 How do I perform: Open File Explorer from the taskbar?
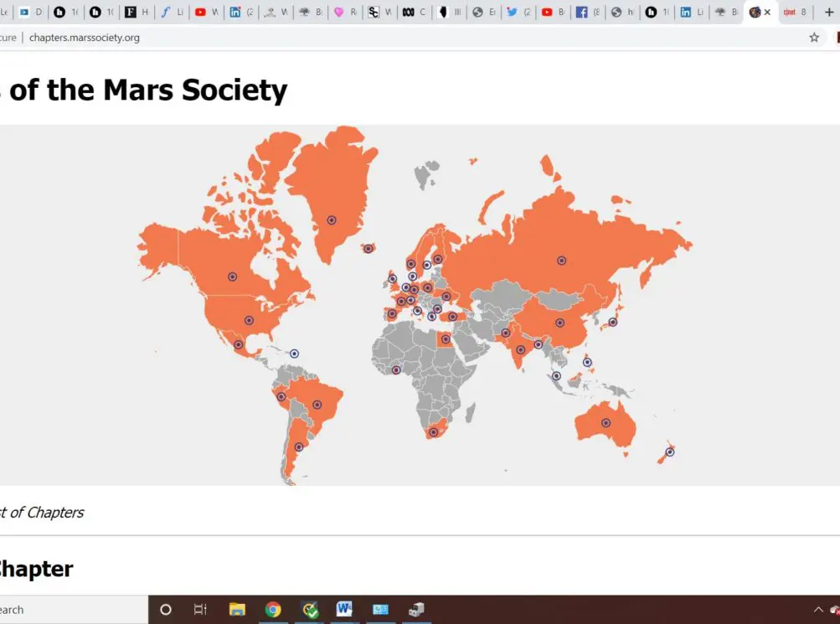(x=237, y=610)
